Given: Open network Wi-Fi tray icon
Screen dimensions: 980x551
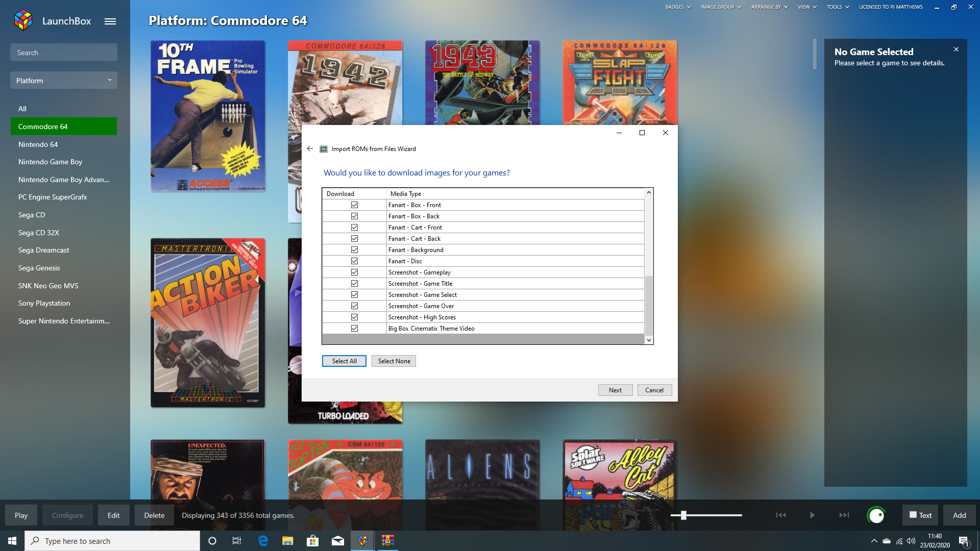Looking at the screenshot, I should [x=899, y=541].
